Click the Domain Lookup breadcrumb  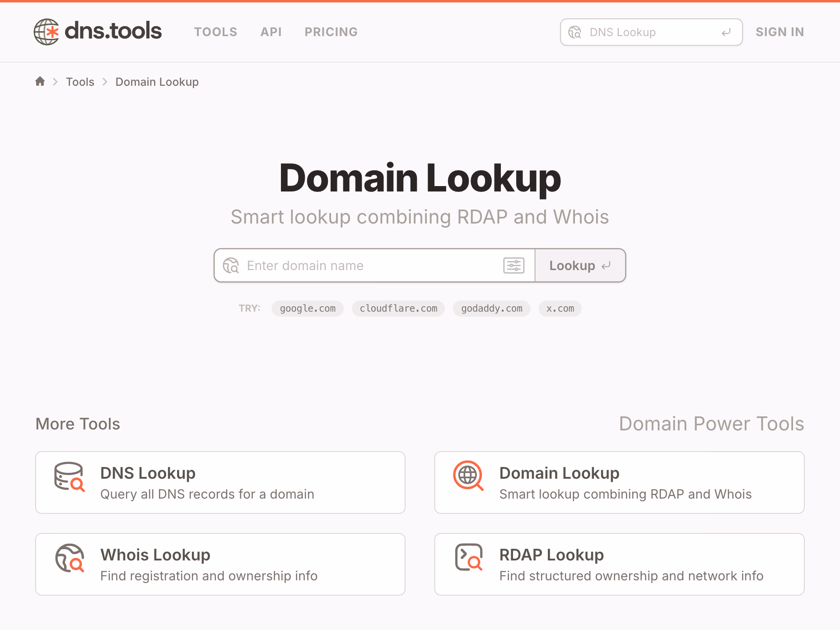(x=157, y=82)
